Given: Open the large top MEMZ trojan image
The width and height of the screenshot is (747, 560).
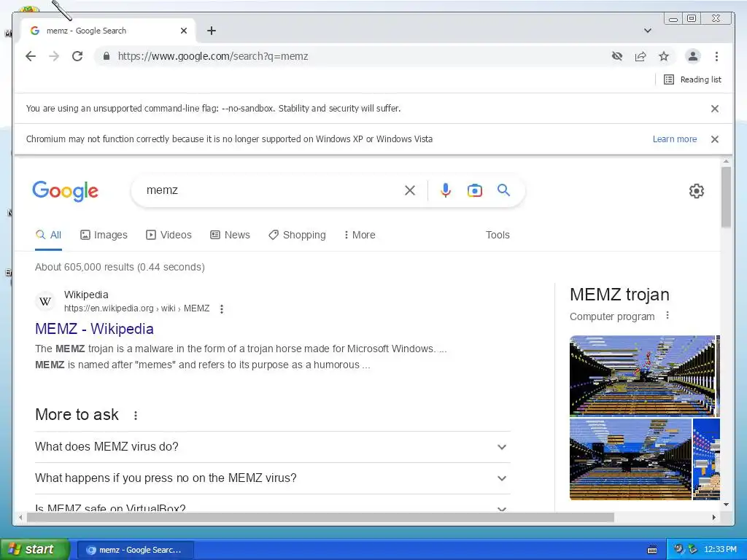Looking at the screenshot, I should (x=642, y=376).
